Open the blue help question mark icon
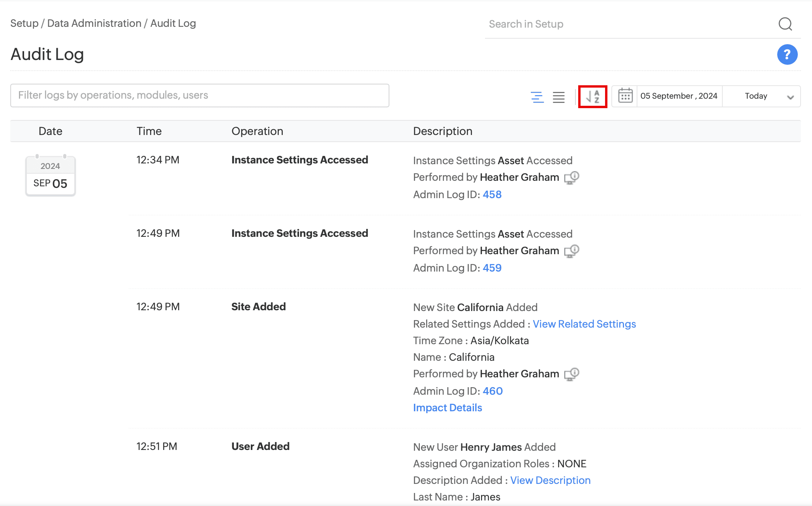The width and height of the screenshot is (812, 506). coord(787,54)
